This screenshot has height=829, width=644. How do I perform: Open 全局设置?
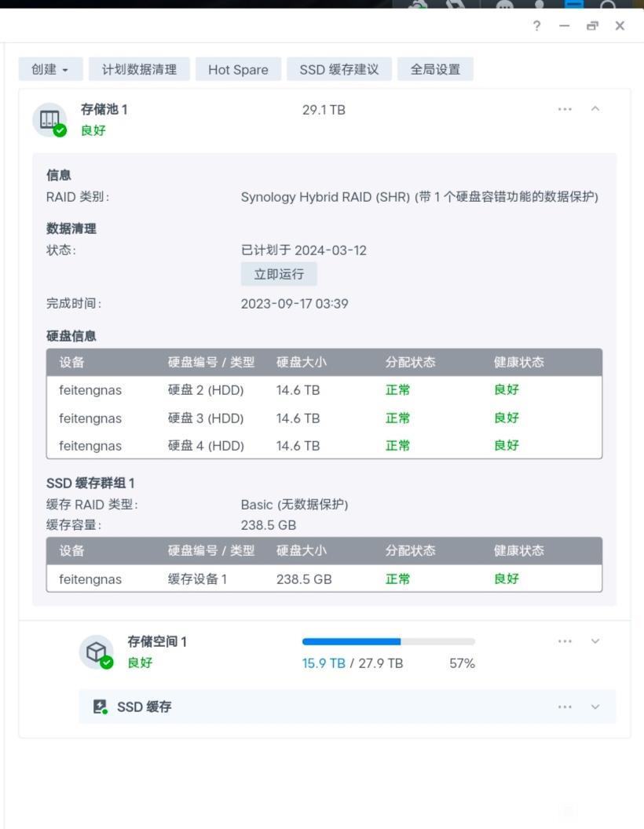click(x=435, y=69)
